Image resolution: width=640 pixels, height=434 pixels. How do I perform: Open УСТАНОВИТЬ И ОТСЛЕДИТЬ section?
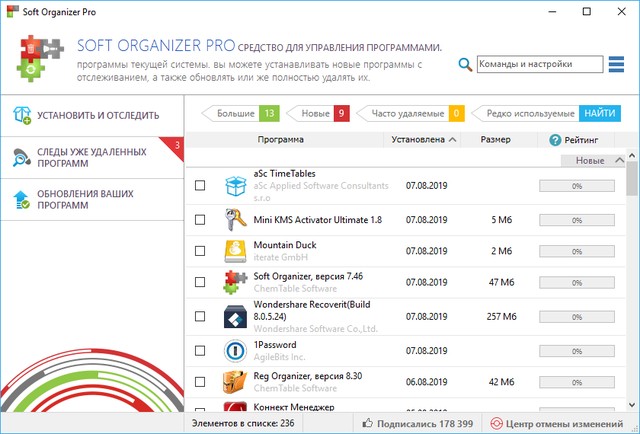pos(92,116)
